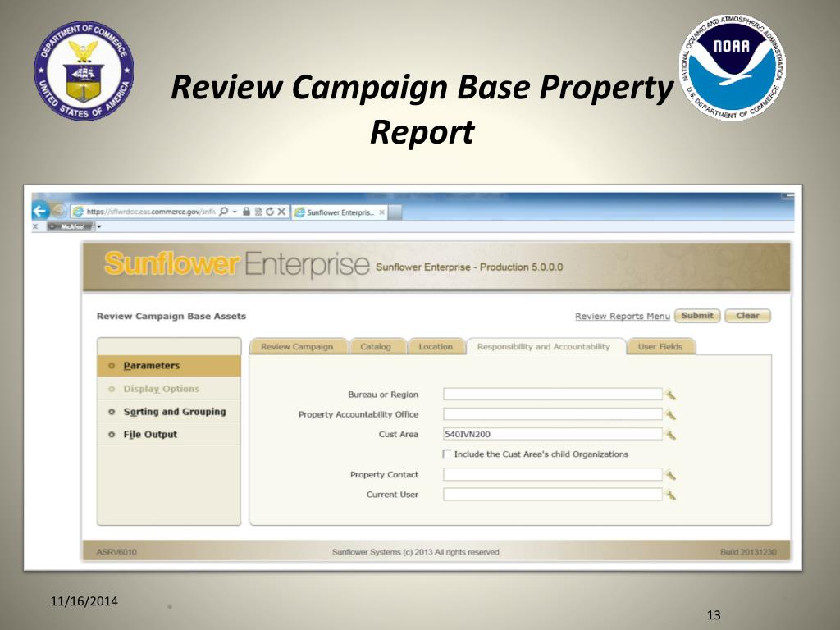Click the ASRV6010 footer text
The height and width of the screenshot is (630, 840).
pos(116,552)
